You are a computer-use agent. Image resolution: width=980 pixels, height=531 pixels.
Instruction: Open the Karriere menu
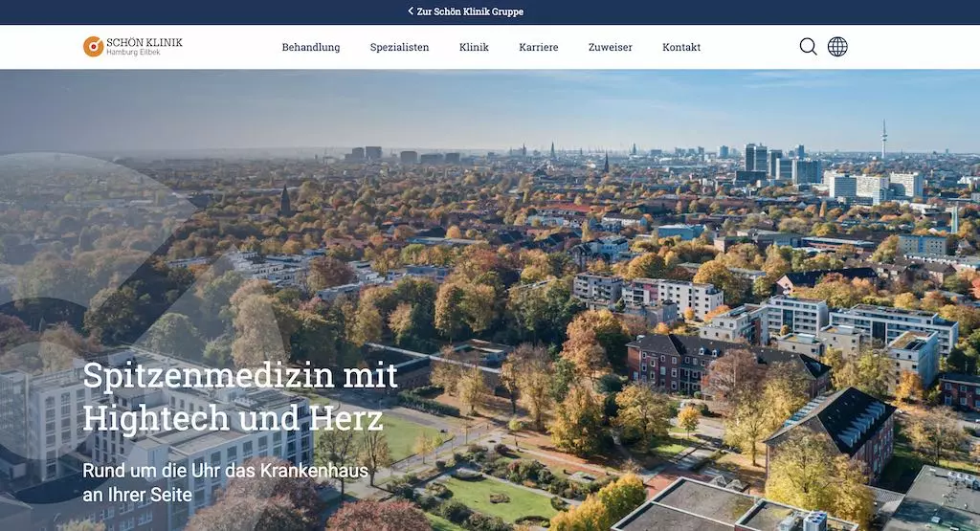(539, 47)
